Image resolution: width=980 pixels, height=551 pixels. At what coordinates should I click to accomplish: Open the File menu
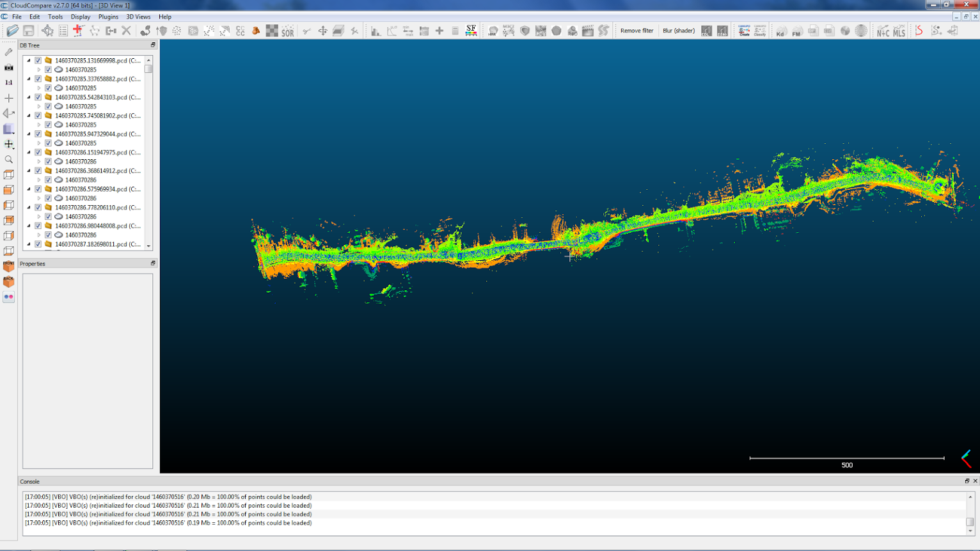pyautogui.click(x=17, y=17)
